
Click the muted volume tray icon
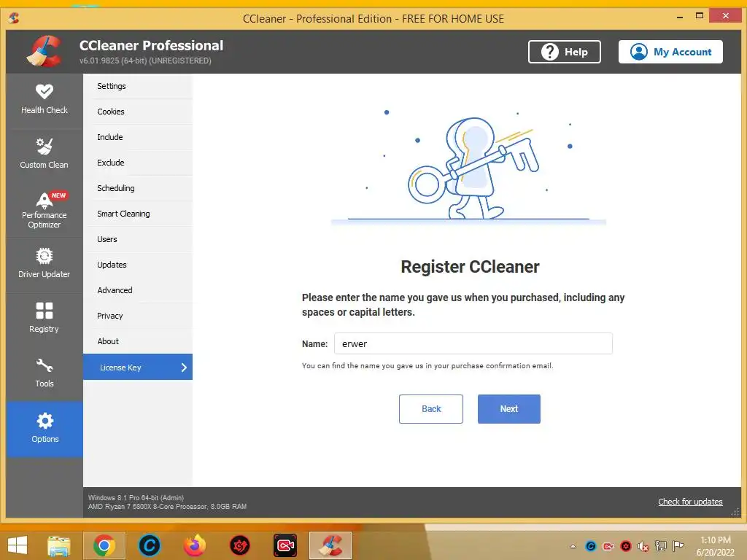pos(643,546)
